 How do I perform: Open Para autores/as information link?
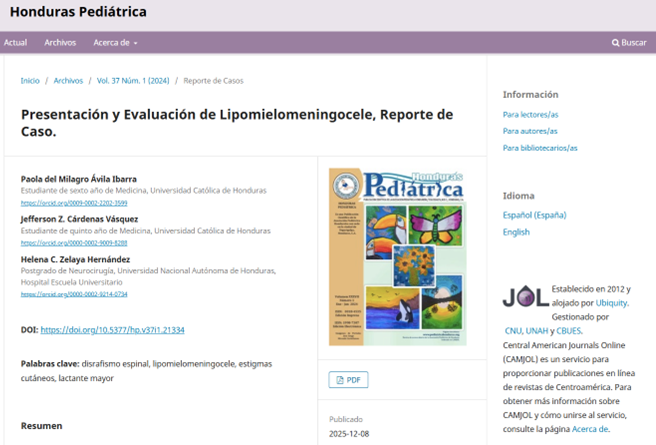pyautogui.click(x=530, y=131)
